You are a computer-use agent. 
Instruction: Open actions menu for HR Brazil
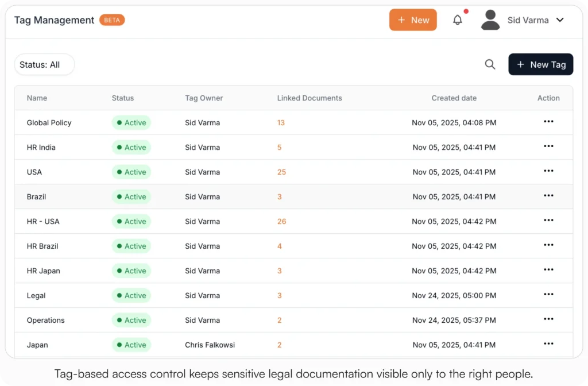548,245
